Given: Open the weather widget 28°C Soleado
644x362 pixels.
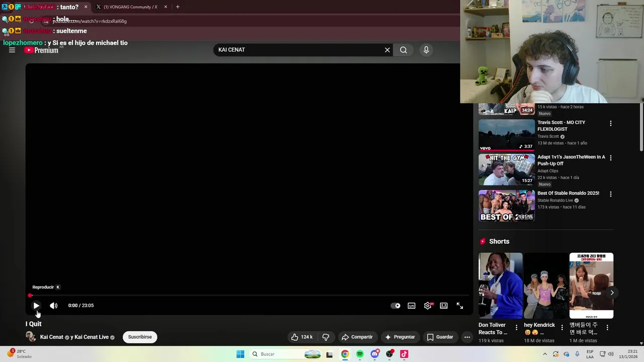Looking at the screenshot, I should coord(19,354).
